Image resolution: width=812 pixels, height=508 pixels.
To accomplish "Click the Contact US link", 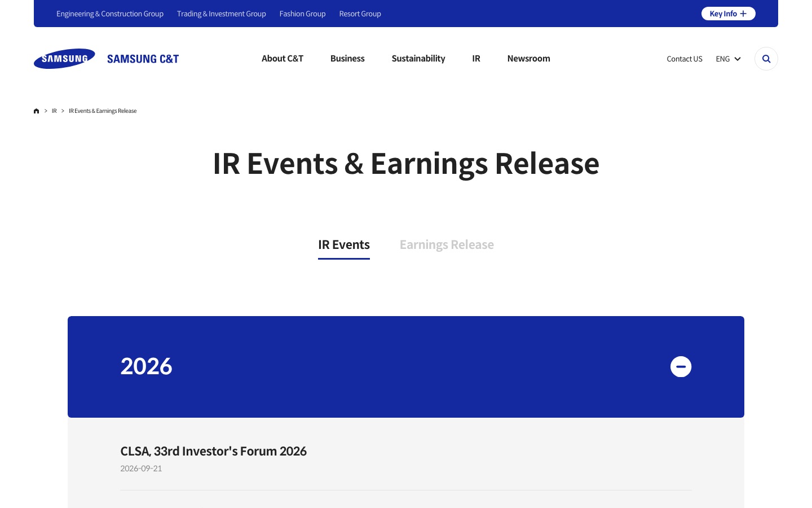I will (x=685, y=59).
